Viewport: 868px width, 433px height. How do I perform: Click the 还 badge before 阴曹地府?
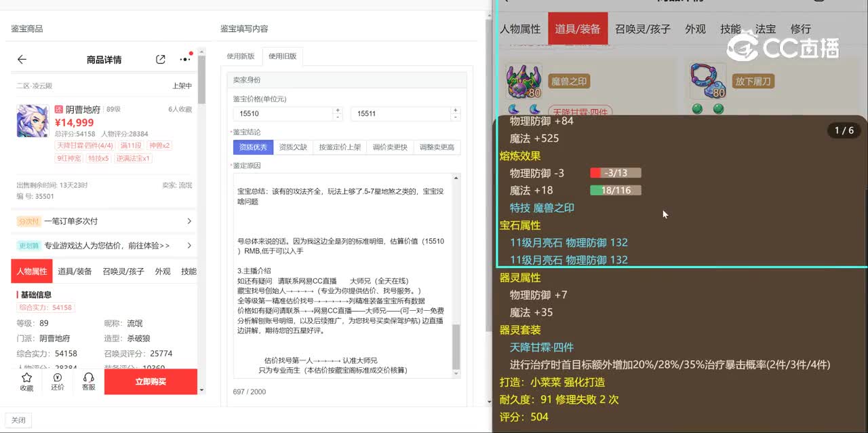[58, 109]
